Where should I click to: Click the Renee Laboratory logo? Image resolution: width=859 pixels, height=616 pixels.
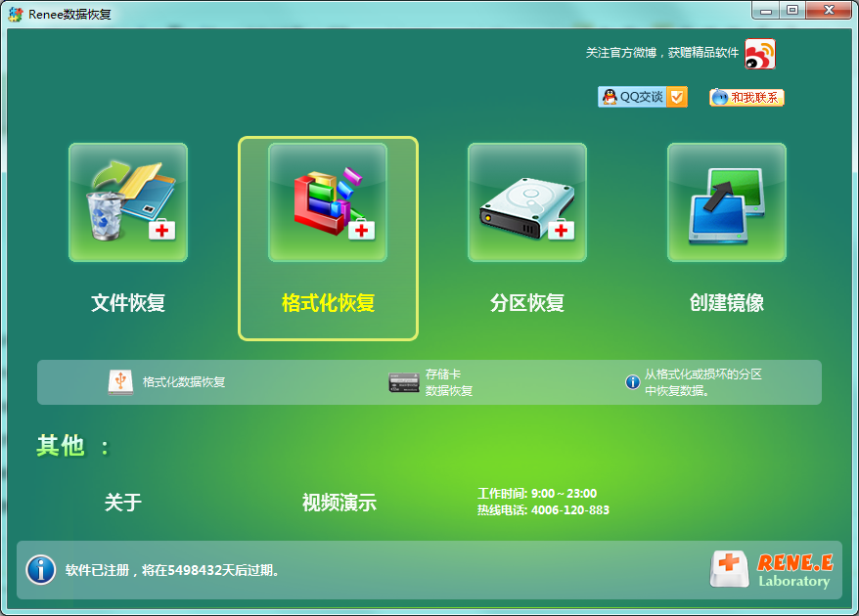coord(771,569)
